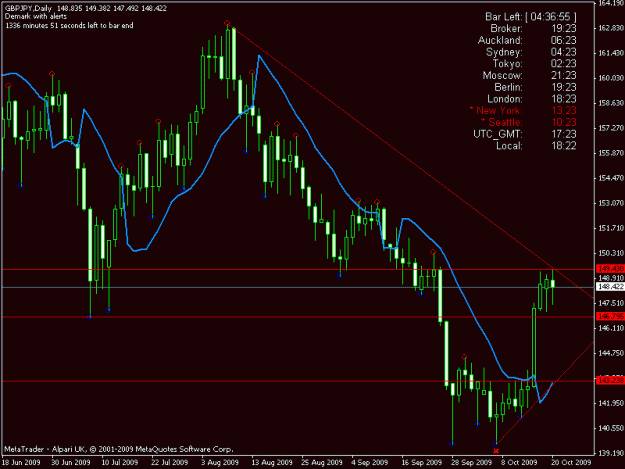
Task: Click the 'Tokyo:' clock label
Action: coord(507,64)
